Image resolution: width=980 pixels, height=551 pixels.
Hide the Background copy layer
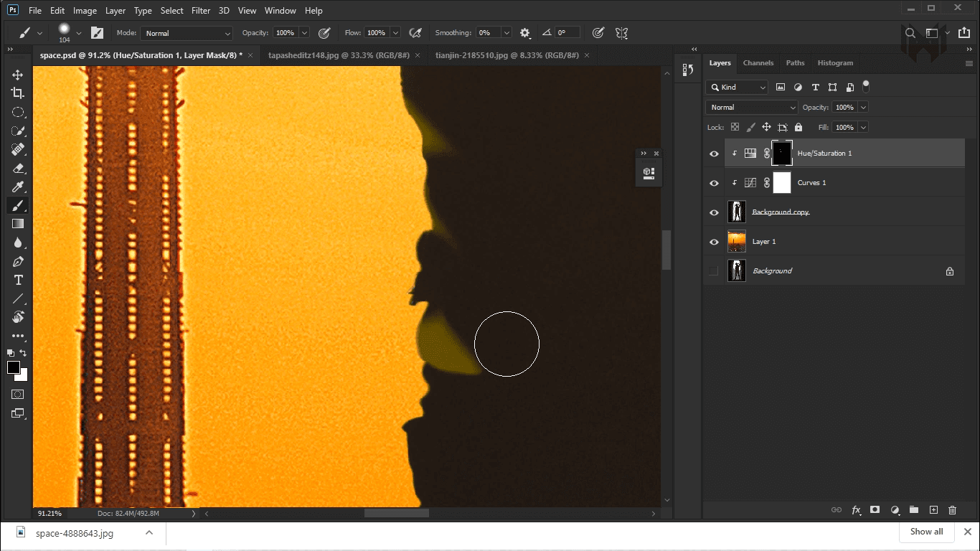coord(714,212)
